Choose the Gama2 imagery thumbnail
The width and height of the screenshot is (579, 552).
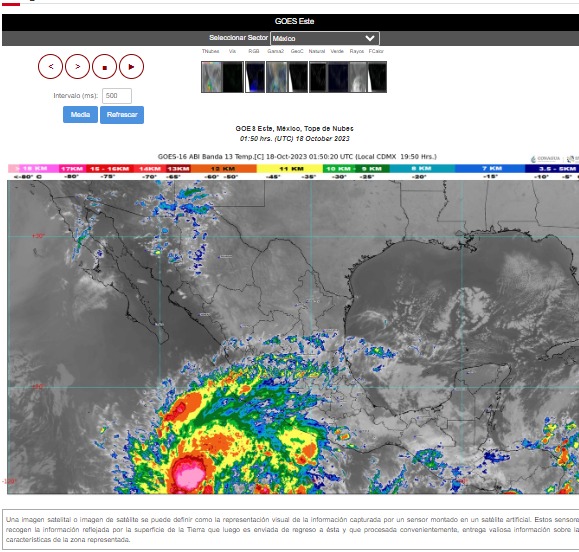point(277,77)
